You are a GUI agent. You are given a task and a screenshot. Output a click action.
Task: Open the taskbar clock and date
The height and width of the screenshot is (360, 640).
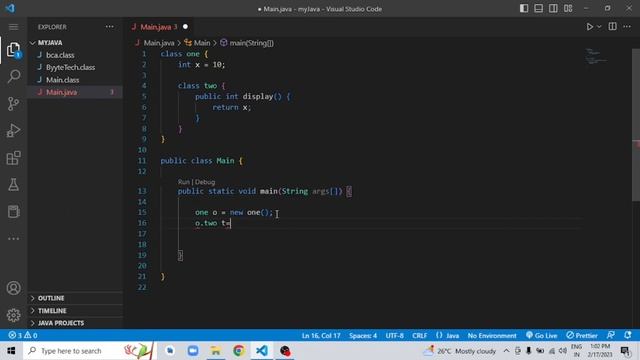600,351
